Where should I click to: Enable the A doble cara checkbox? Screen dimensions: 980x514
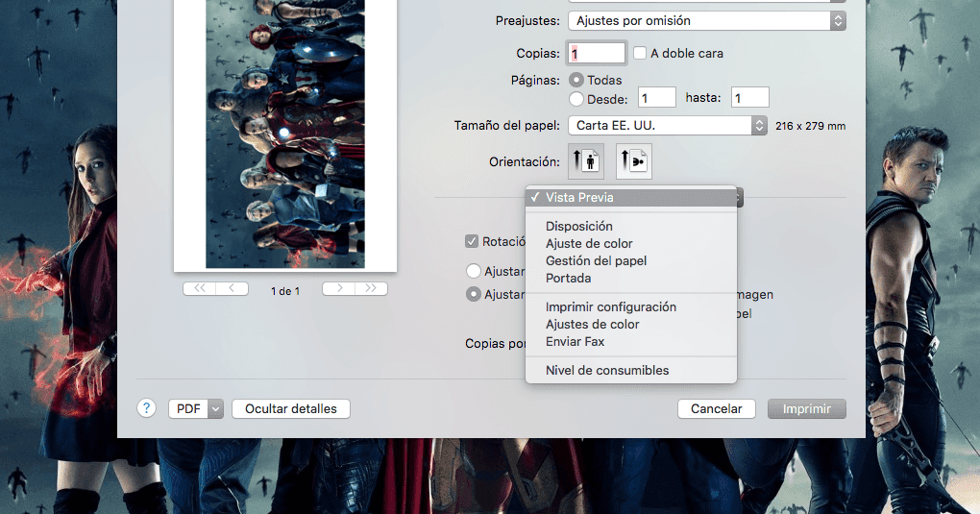point(639,53)
